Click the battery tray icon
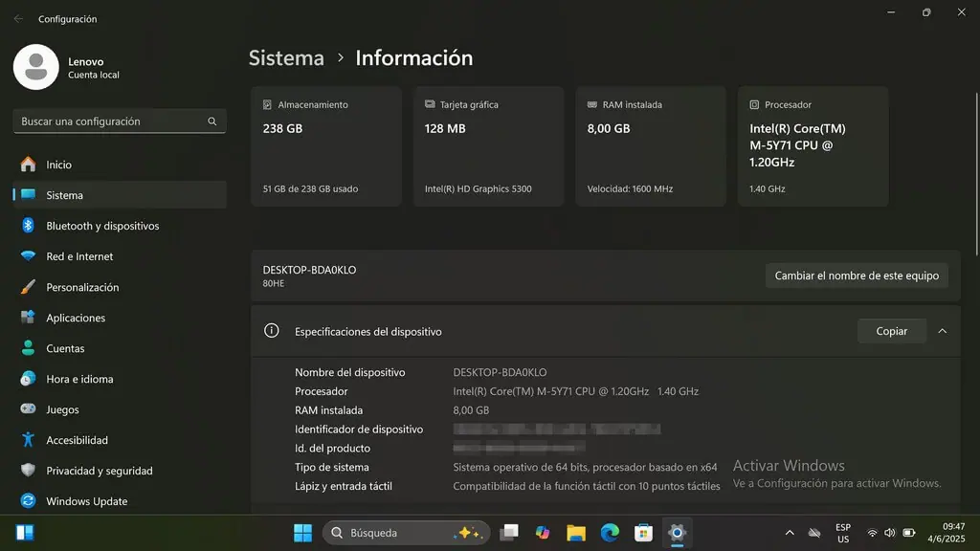The width and height of the screenshot is (980, 551). 909,533
